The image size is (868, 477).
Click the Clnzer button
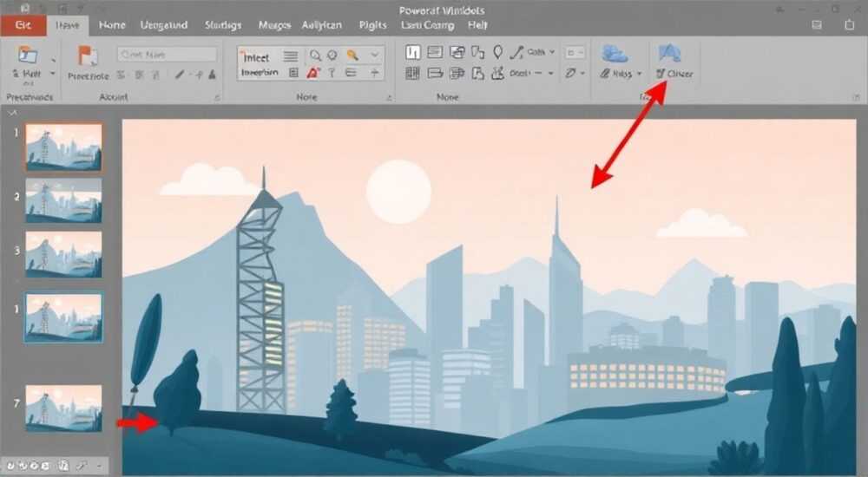674,74
